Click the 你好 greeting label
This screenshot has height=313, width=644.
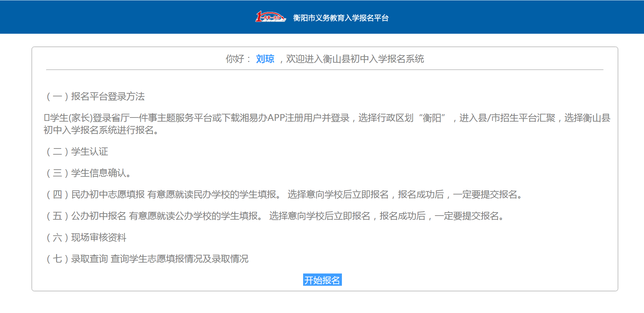click(x=235, y=59)
